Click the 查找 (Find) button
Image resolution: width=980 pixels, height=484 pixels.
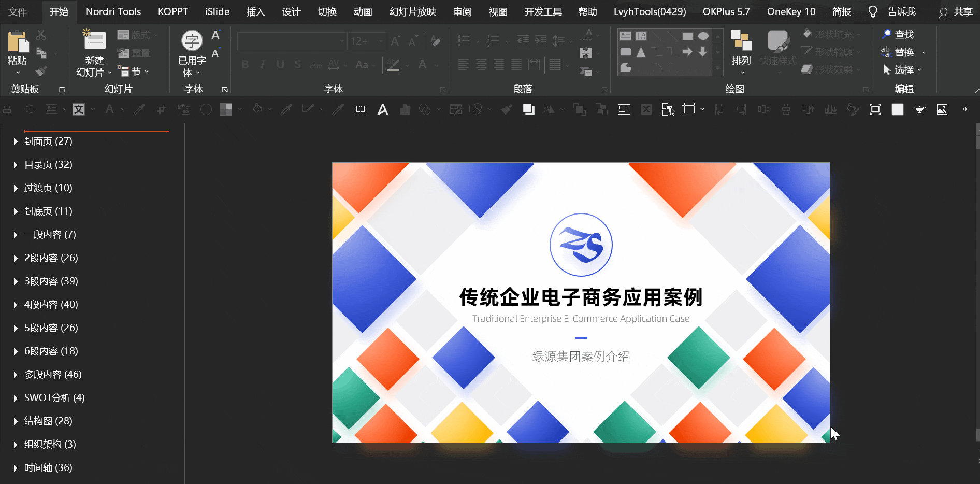(x=898, y=34)
